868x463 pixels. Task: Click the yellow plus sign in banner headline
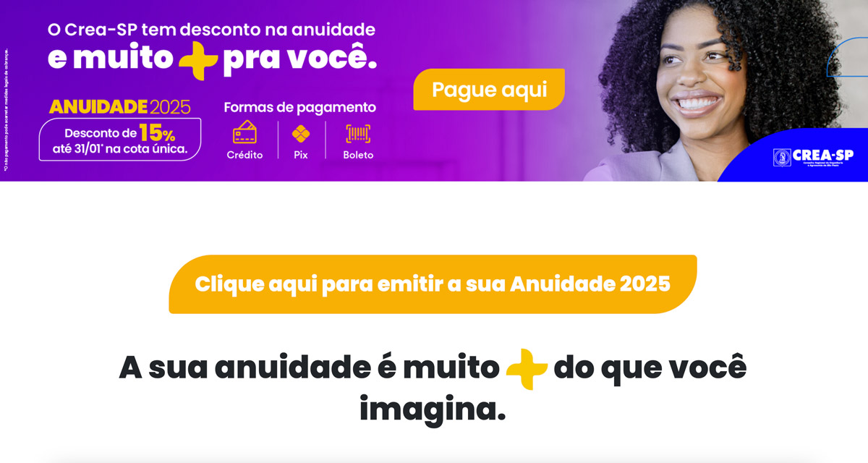click(x=198, y=60)
